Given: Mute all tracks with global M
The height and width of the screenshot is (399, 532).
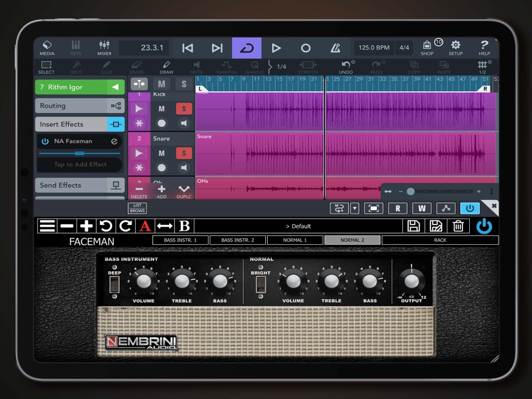Looking at the screenshot, I should coord(162,84).
